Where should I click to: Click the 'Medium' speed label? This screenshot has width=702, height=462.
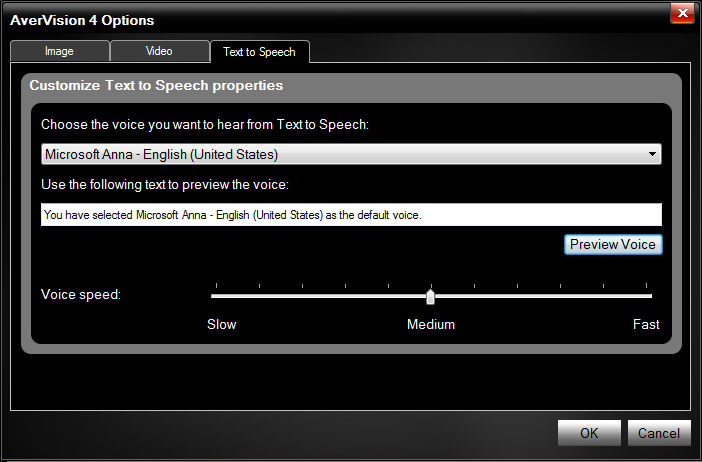pos(431,324)
